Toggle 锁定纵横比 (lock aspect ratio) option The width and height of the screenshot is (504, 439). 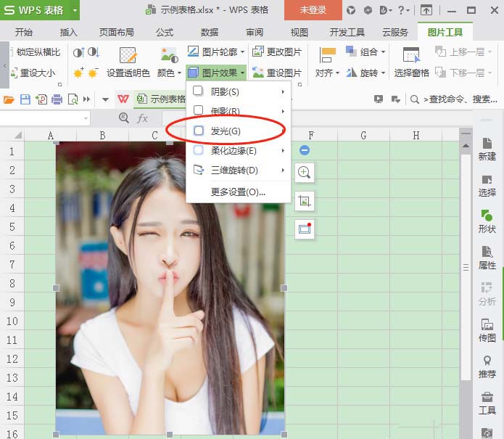pos(36,52)
